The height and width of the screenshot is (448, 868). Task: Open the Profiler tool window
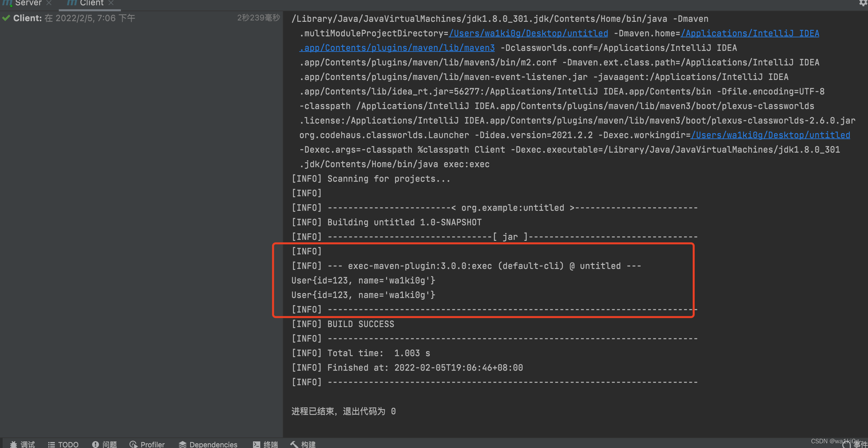click(147, 444)
